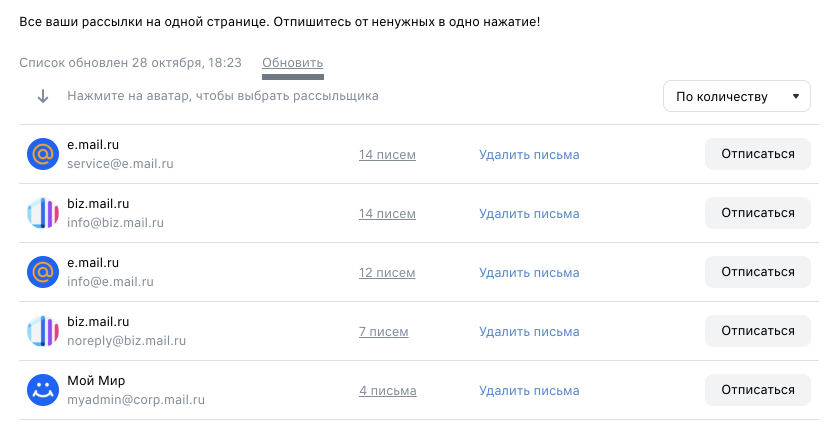The height and width of the screenshot is (425, 831).
Task: Select the info@biz.mail.ru sender avatar
Action: point(43,213)
